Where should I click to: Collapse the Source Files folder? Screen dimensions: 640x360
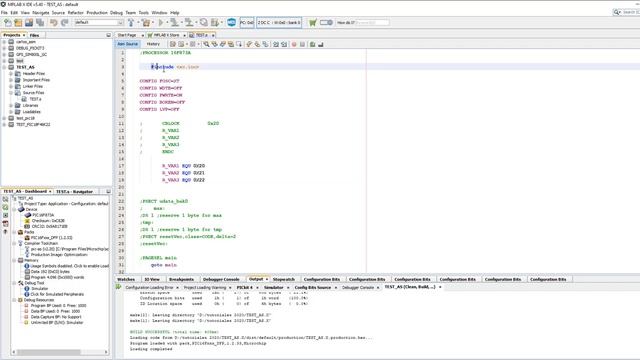[x=11, y=93]
